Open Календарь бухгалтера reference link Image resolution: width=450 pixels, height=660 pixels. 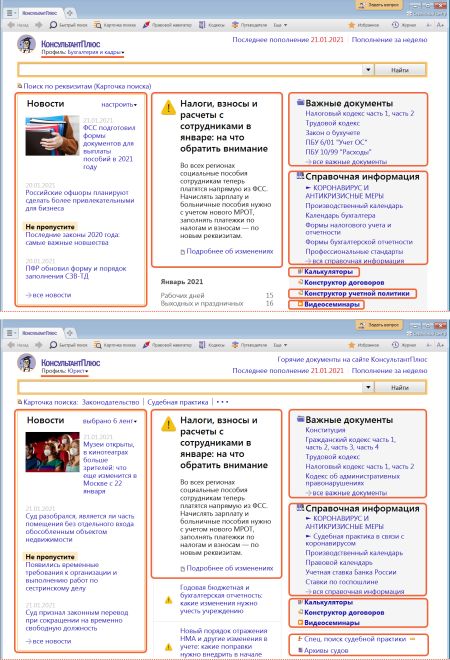tap(340, 215)
